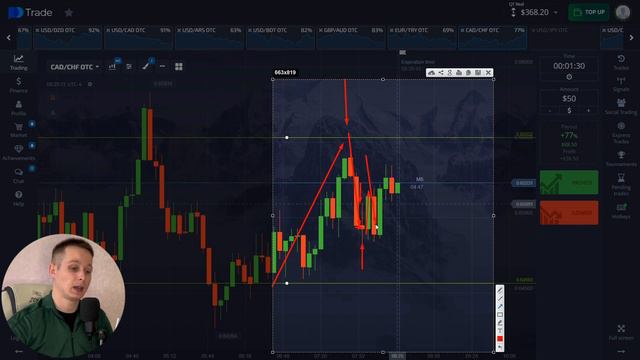Screen dimensions: 640x360
Task: Open Help in left sidebar
Action: (18, 198)
